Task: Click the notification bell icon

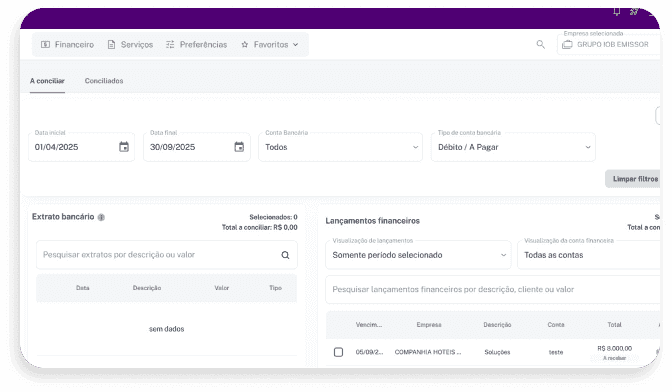Action: [x=617, y=12]
